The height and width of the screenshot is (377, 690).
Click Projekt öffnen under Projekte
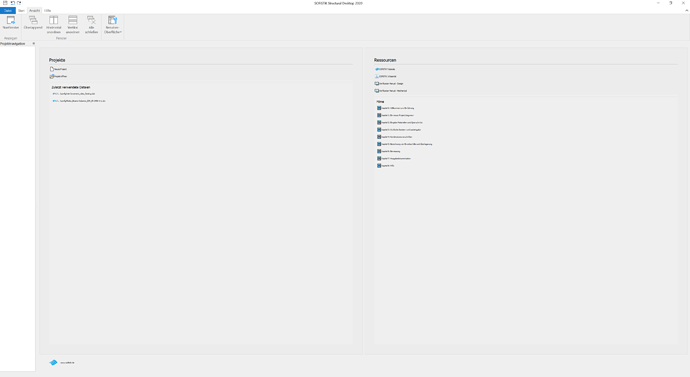(x=59, y=77)
